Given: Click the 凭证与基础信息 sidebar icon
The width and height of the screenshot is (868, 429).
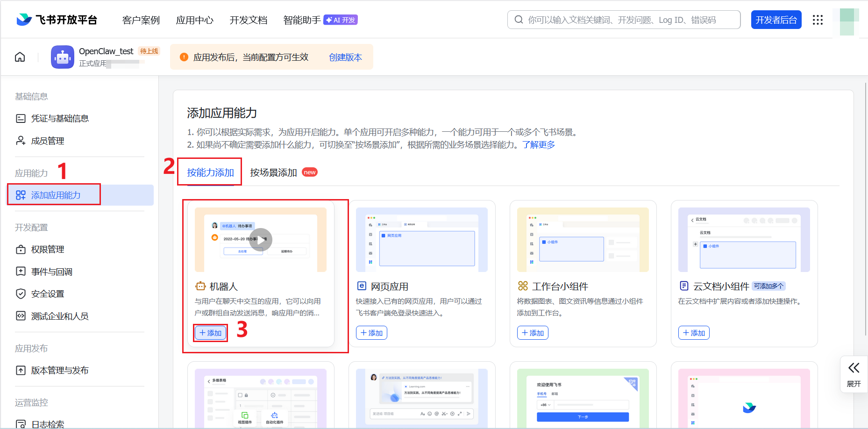Looking at the screenshot, I should pos(21,118).
